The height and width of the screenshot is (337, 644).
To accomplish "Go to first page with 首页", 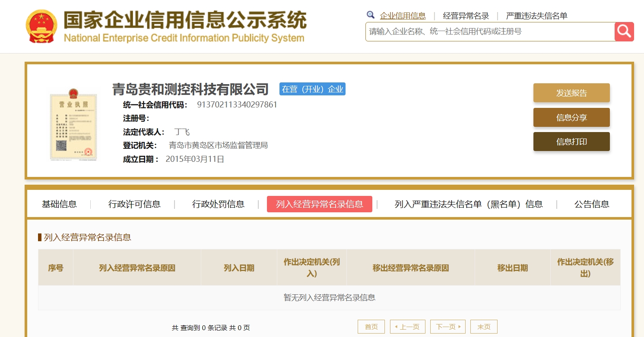I will point(371,327).
